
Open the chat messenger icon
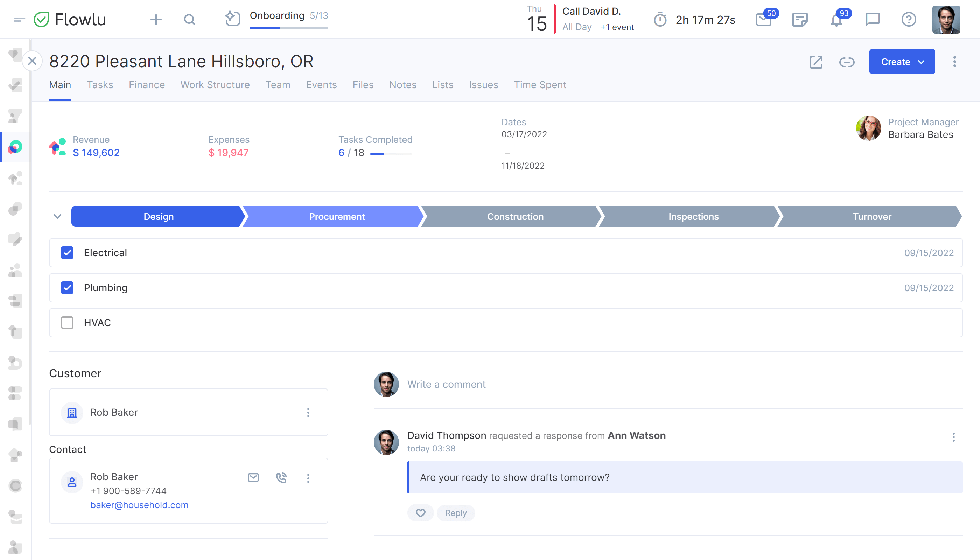tap(872, 20)
